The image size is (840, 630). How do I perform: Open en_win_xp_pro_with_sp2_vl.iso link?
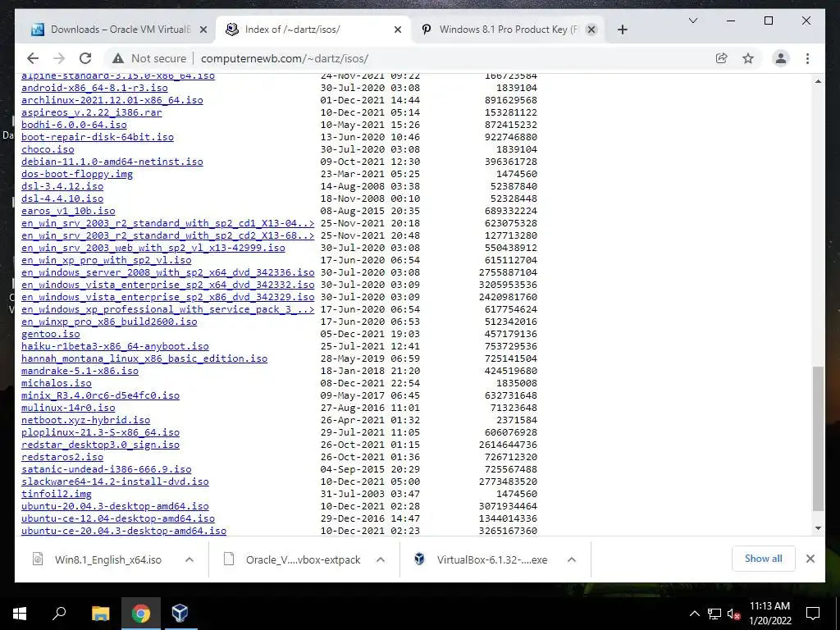(x=106, y=260)
